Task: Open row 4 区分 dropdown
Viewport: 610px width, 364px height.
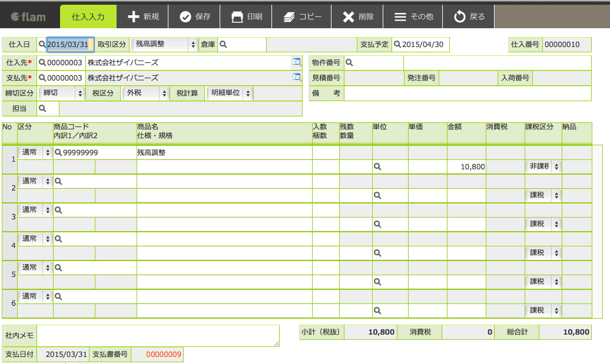Action: click(x=35, y=239)
